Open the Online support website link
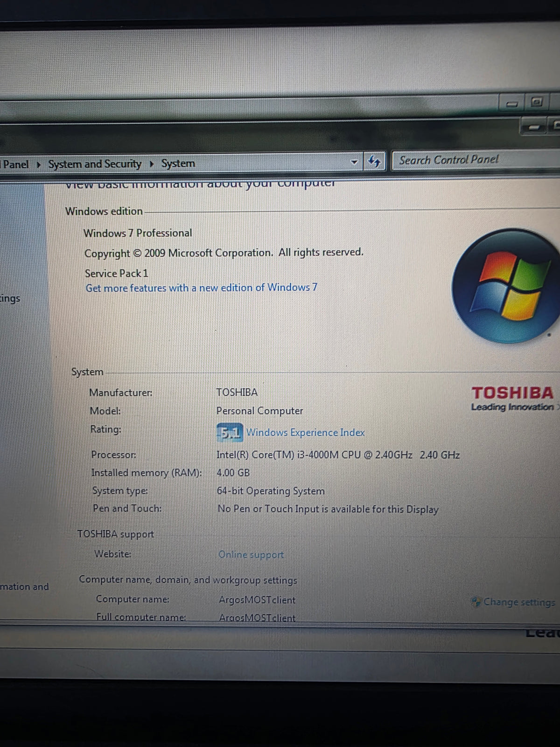Screen dimensions: 560x747 coord(251,555)
